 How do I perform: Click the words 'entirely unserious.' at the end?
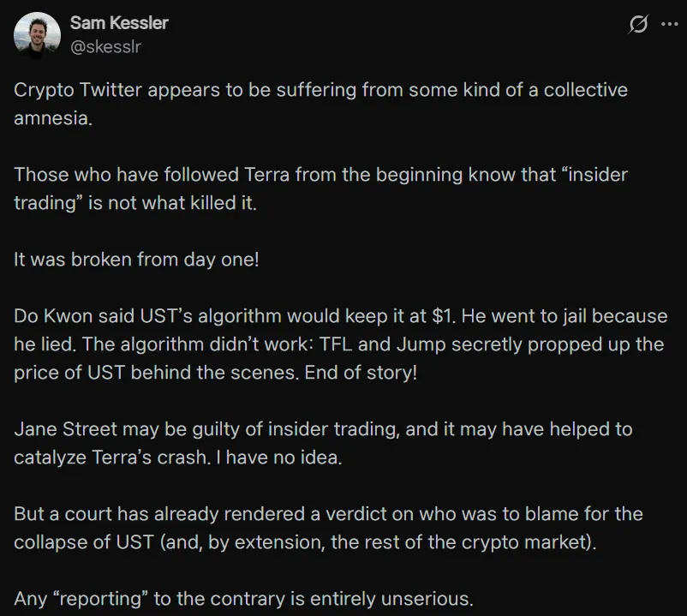pyautogui.click(x=400, y=596)
